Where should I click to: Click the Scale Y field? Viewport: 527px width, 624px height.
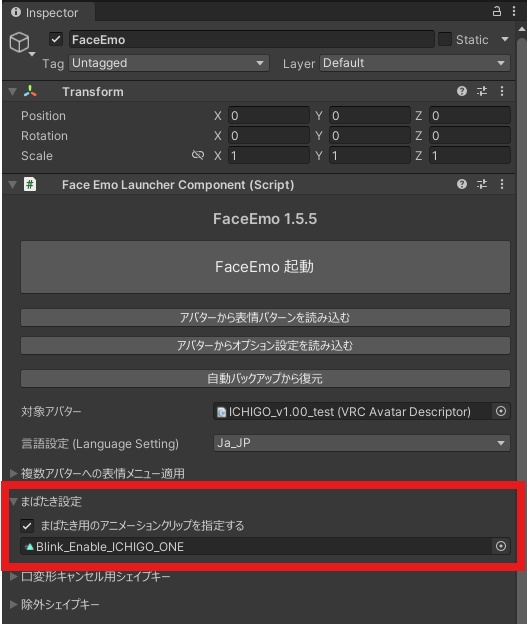click(x=370, y=155)
